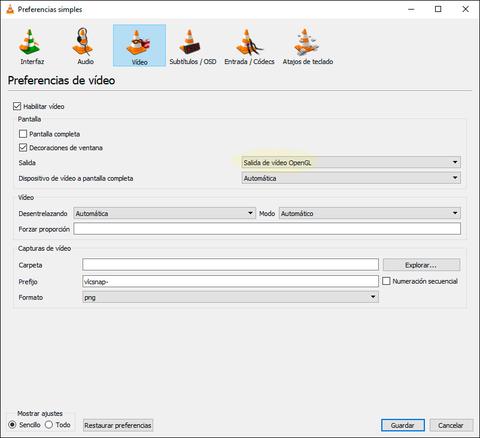The height and width of the screenshot is (438, 480).
Task: Click the Mostrar ajustes label
Action: 40,413
